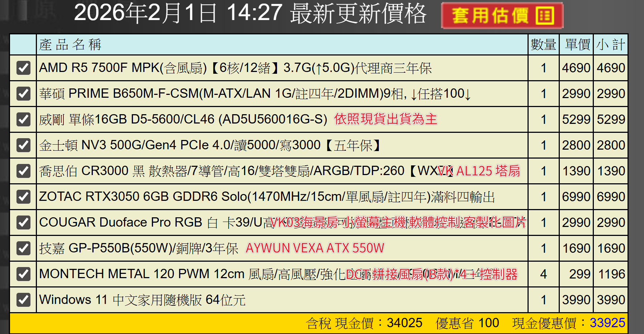Select the Windows 11 中文家用隨機版 64位元 name
The height and width of the screenshot is (334, 644).
tap(142, 300)
